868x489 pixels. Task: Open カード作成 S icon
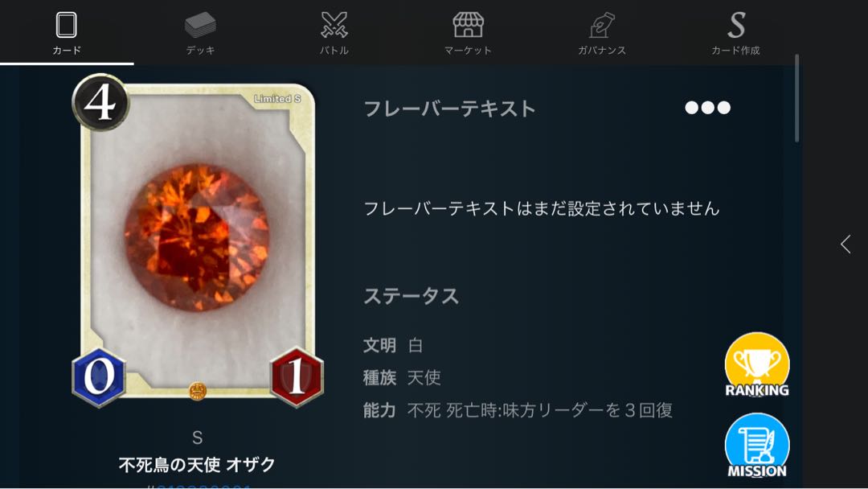[x=736, y=25]
